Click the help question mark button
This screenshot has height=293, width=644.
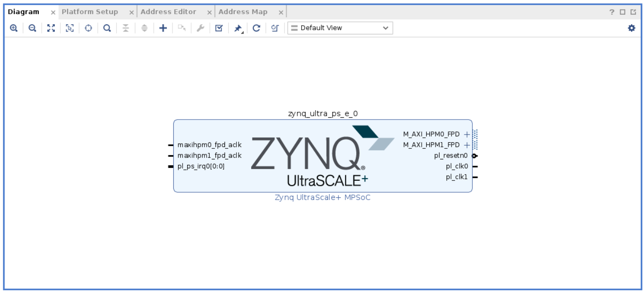[612, 12]
